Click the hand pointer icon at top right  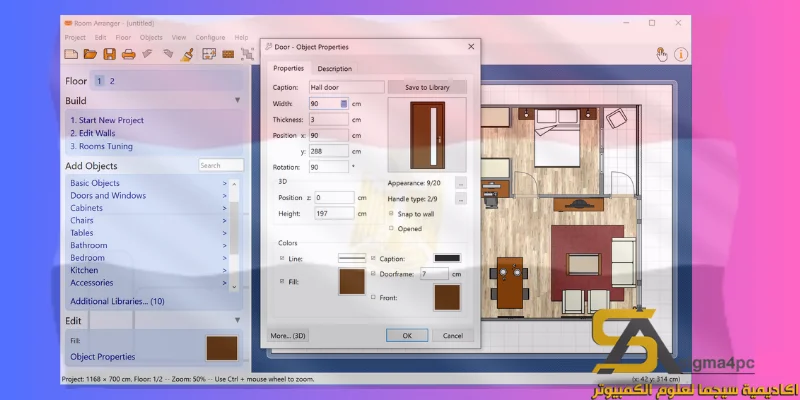662,54
